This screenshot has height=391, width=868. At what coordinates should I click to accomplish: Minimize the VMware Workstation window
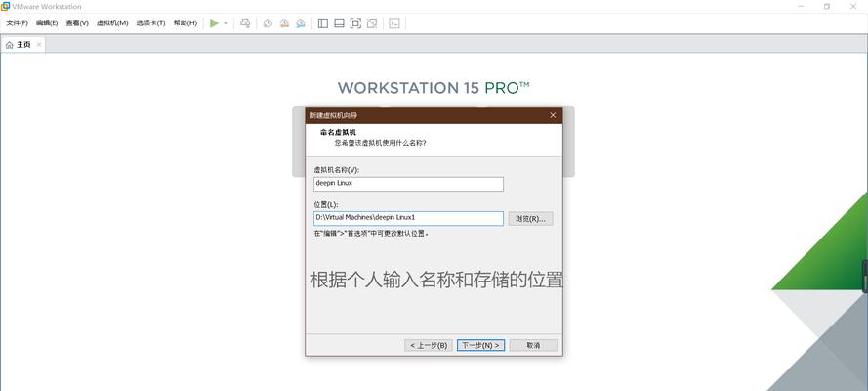click(x=801, y=6)
